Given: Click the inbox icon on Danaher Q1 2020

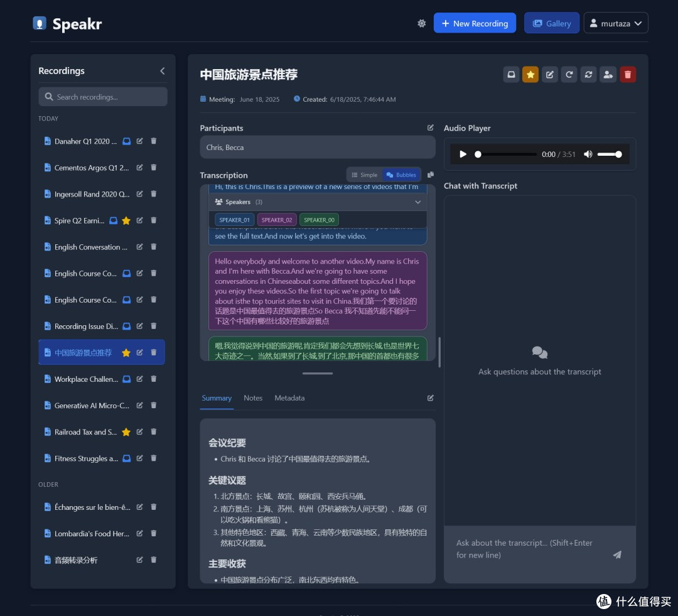Looking at the screenshot, I should point(126,141).
